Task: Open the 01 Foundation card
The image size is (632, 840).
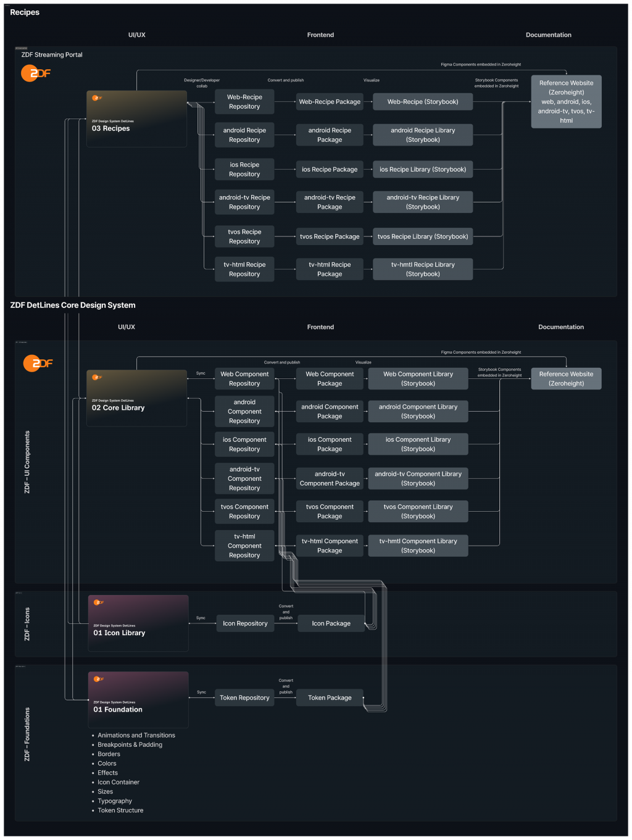Action: click(138, 699)
